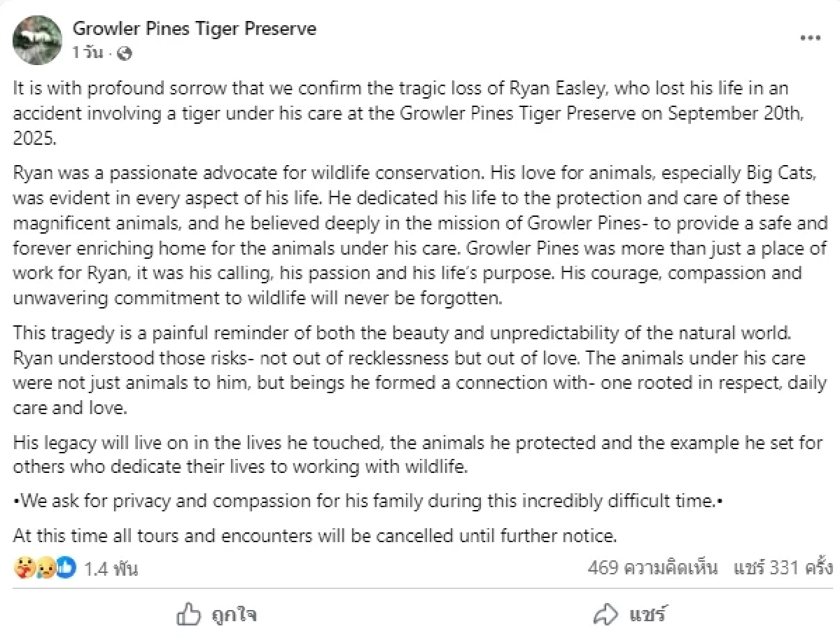Open the 469 ความคิดเห็น comments list
The width and height of the screenshot is (840, 638).
652,567
